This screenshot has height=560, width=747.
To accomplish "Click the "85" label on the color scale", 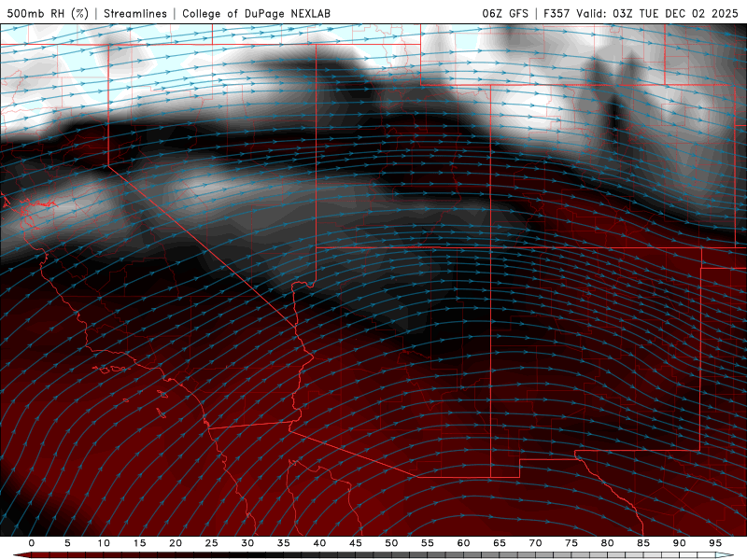I will click(643, 543).
